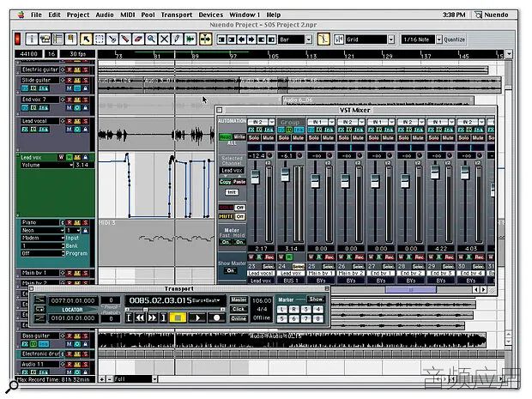
Task: Select the Object Selection arrow tool
Action: pyautogui.click(x=86, y=39)
